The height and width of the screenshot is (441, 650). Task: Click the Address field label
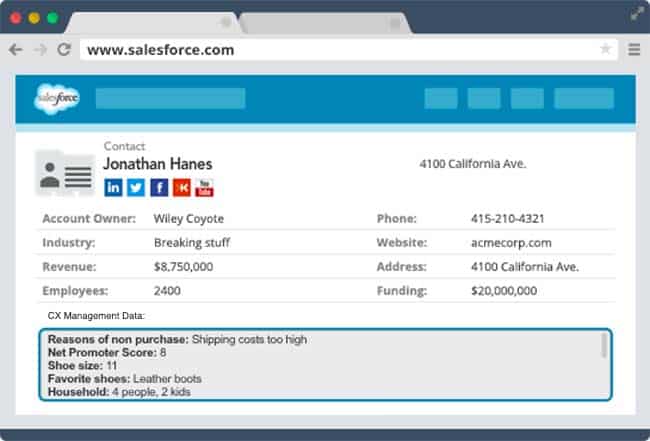pos(401,267)
